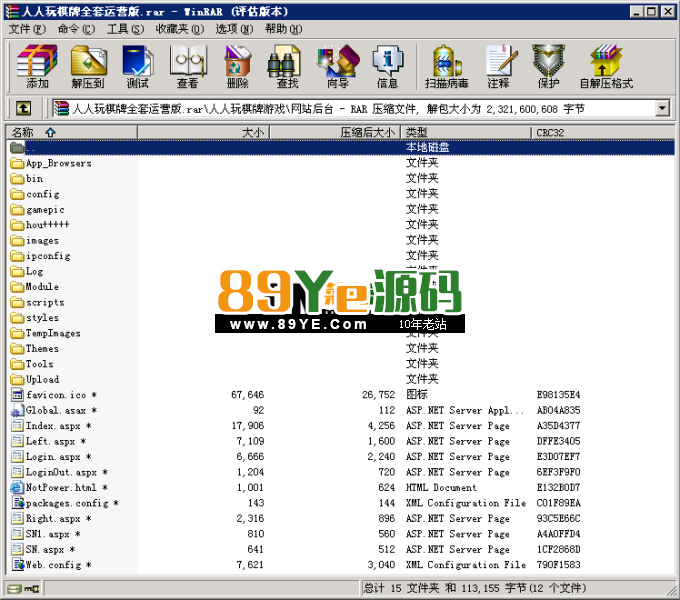Click the 自解压格式 (SFX) toolbar icon
Image resolution: width=680 pixels, height=600 pixels.
click(606, 66)
